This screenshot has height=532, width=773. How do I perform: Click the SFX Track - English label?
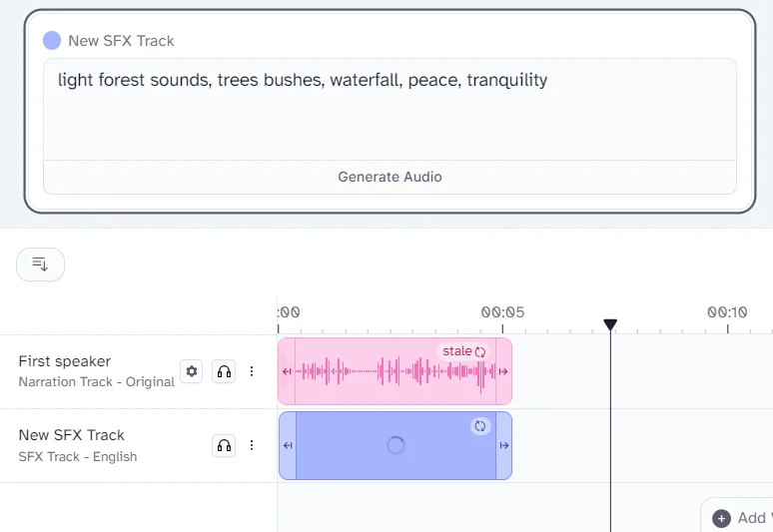78,456
